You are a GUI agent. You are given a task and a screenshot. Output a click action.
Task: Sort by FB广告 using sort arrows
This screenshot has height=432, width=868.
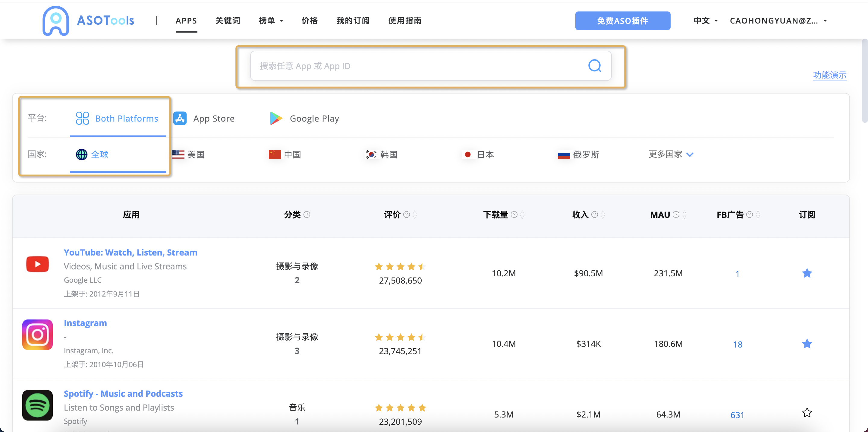[x=758, y=214]
